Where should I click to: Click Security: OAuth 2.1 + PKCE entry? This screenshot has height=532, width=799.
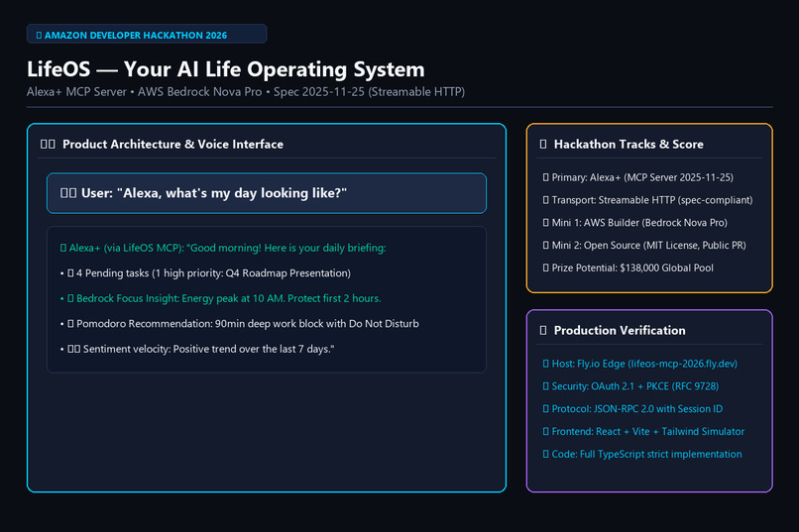coord(630,386)
